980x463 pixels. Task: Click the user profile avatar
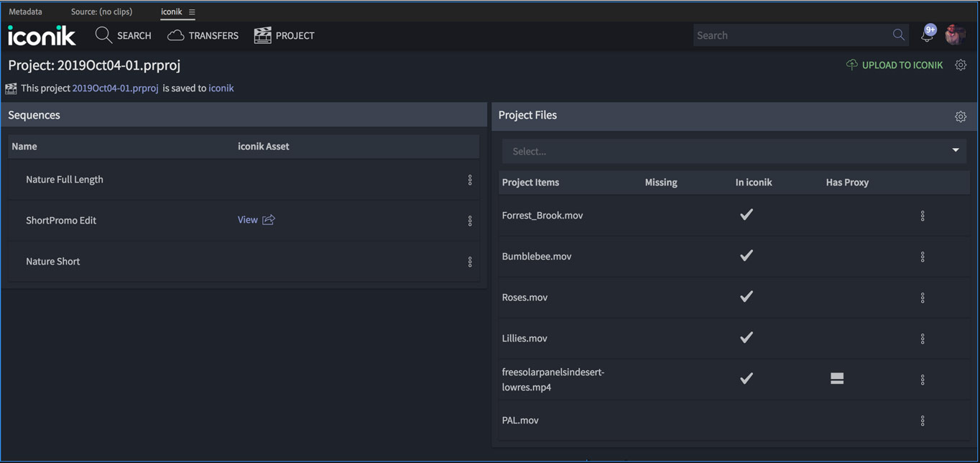pos(956,33)
